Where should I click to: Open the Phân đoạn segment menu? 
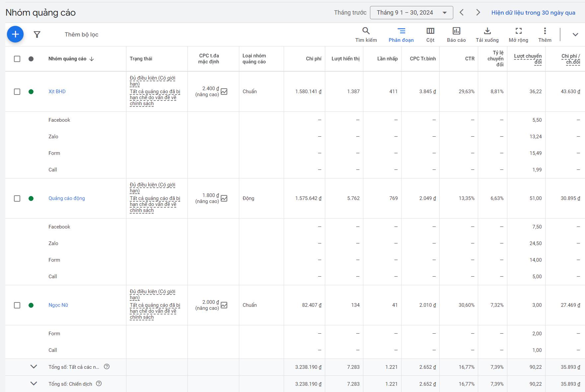[x=401, y=34]
